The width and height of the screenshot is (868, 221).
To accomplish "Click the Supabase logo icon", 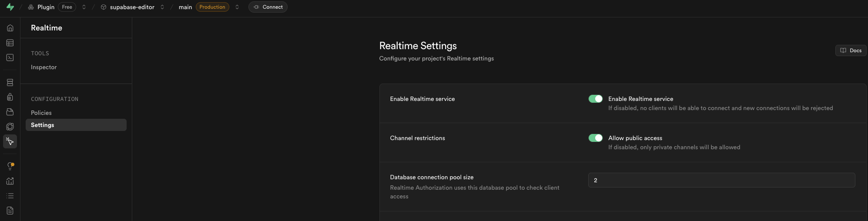I will 10,7.
